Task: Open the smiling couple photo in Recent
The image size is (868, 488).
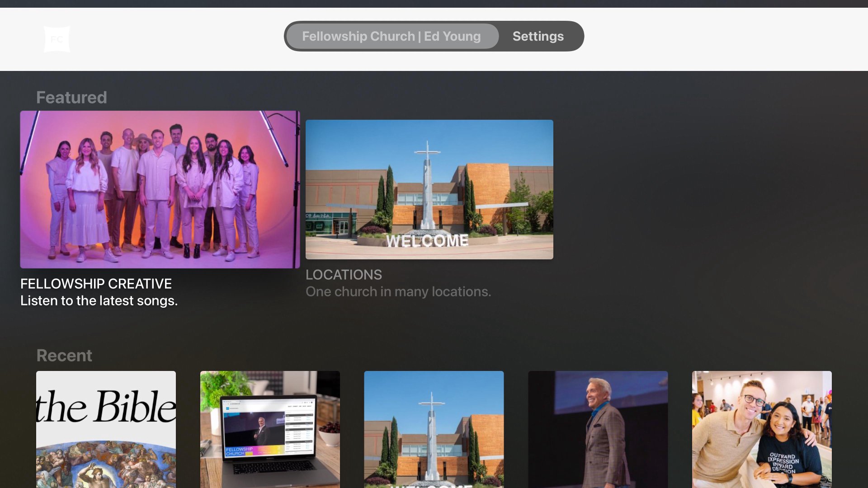Action: (761, 429)
